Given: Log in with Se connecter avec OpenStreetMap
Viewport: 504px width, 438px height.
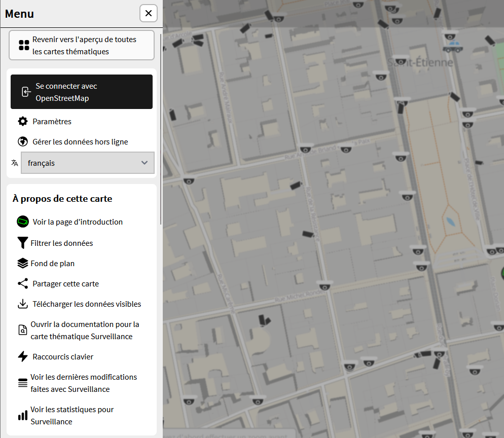Looking at the screenshot, I should [82, 92].
